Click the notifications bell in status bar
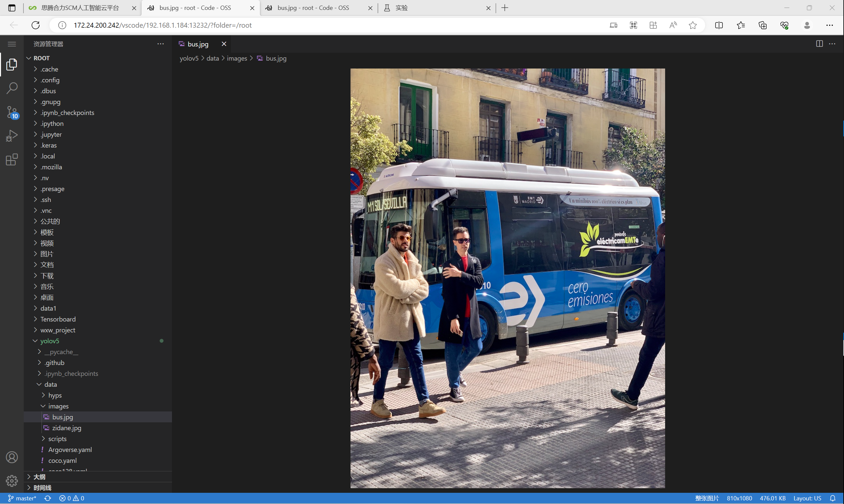 click(x=832, y=498)
